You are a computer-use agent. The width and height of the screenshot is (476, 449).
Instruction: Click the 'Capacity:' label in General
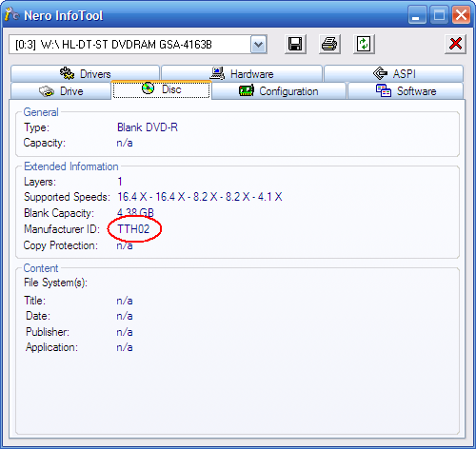[45, 143]
